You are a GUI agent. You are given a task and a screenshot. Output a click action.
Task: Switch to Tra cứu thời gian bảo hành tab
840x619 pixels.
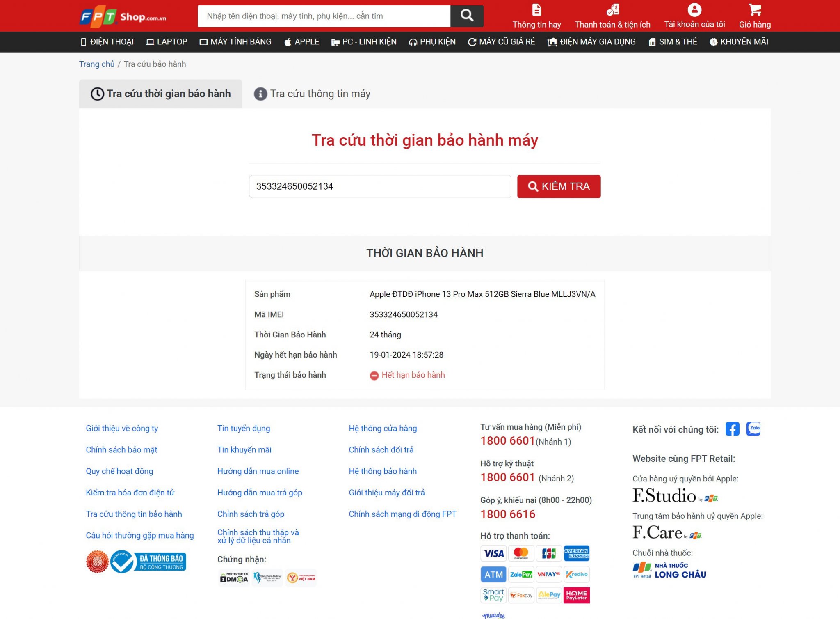160,94
